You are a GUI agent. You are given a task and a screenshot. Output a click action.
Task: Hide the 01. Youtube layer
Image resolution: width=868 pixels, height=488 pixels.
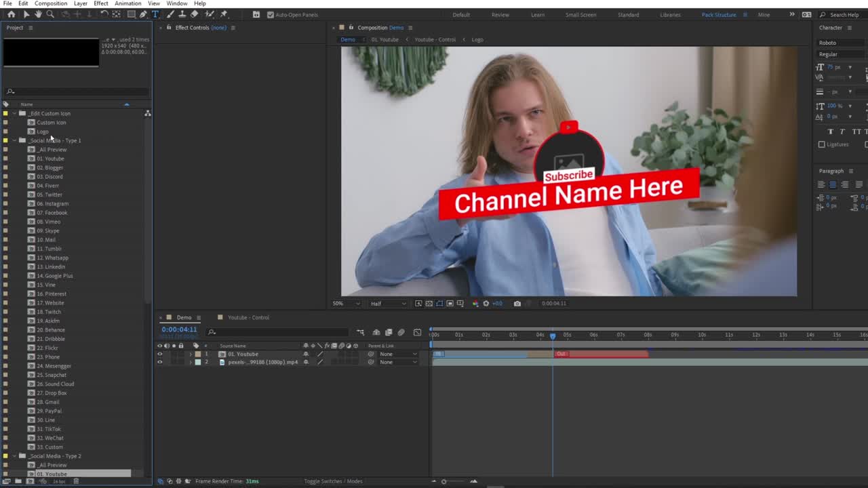(160, 354)
